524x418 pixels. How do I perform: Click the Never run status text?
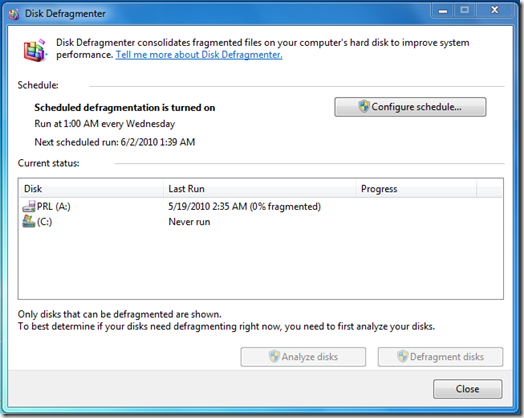point(189,222)
